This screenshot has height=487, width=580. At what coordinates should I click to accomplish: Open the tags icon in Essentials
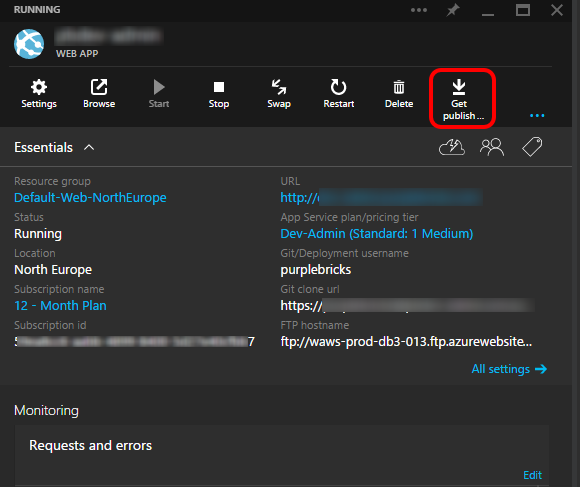532,147
